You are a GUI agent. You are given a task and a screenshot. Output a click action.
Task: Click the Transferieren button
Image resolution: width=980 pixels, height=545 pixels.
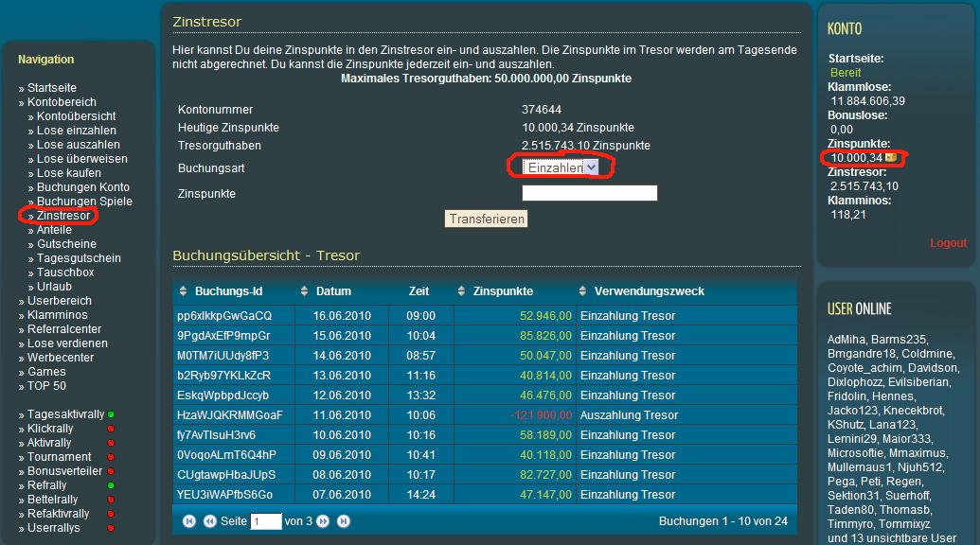[487, 219]
